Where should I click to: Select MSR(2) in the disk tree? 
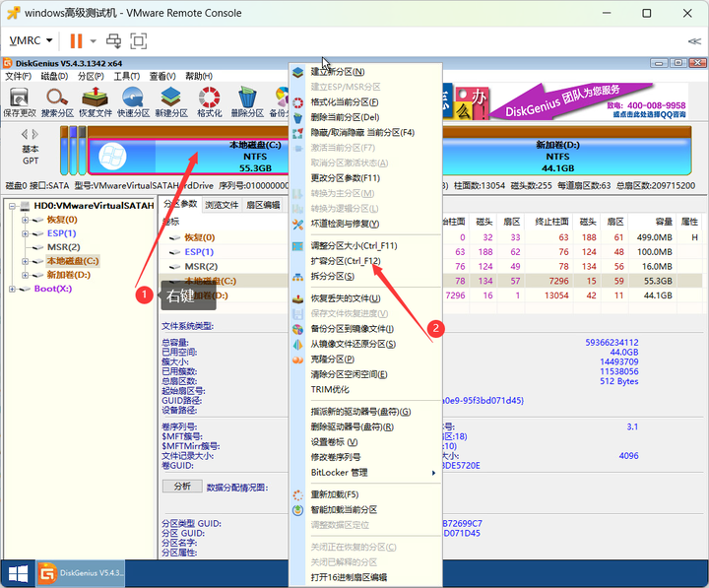tap(63, 247)
